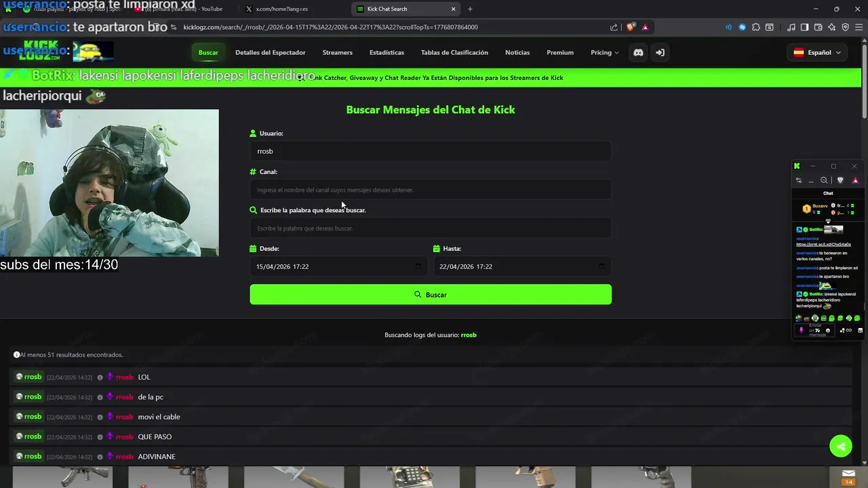
Task: Click the login arrow icon
Action: (x=660, y=52)
